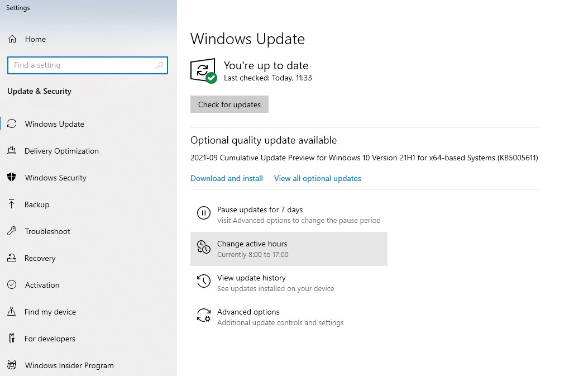Click the Delivery Optimization icon
This screenshot has height=376, width=588.
point(12,151)
